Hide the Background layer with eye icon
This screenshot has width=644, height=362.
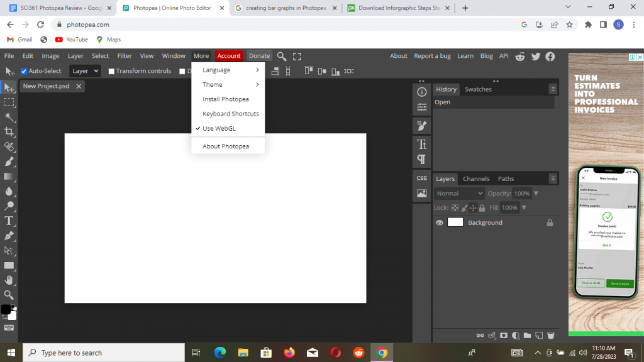(440, 222)
